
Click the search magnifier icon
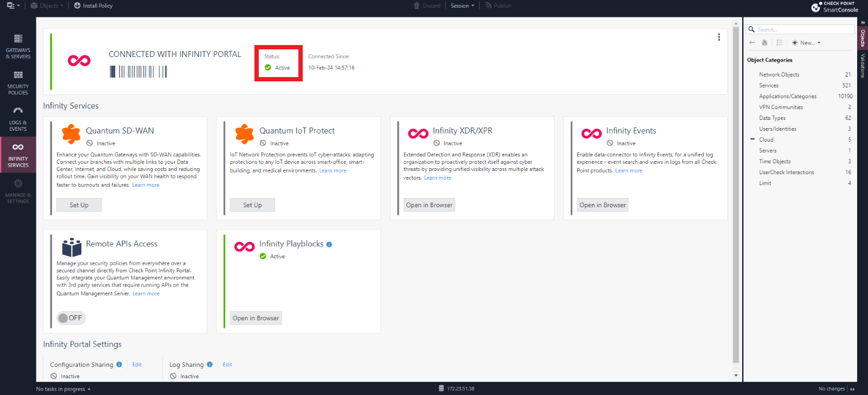(751, 29)
